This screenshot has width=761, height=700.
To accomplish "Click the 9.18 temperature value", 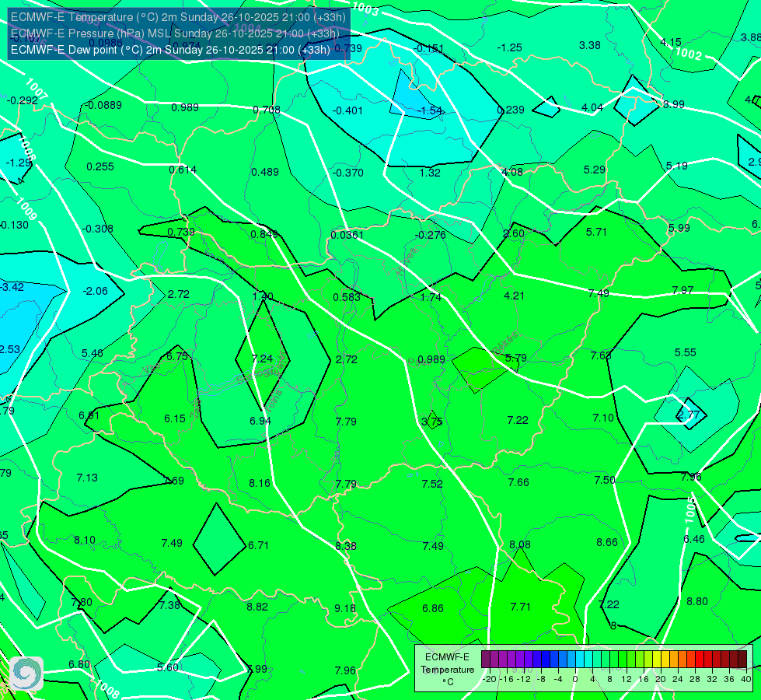I will coord(345,608).
